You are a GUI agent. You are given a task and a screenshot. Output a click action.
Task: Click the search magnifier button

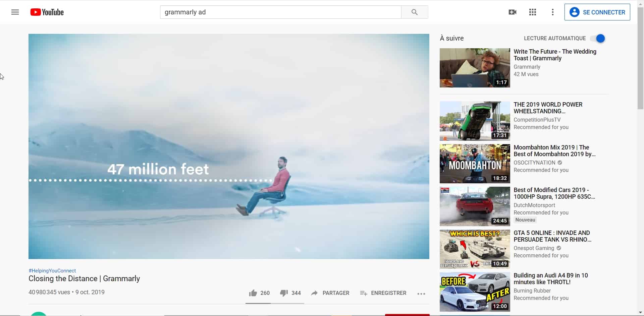pos(415,12)
